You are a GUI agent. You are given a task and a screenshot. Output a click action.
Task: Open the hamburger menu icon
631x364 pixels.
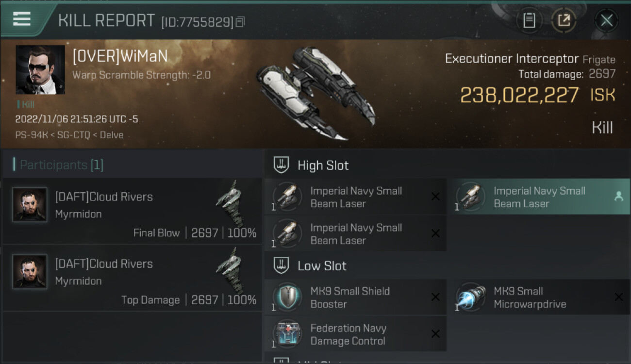pos(22,19)
